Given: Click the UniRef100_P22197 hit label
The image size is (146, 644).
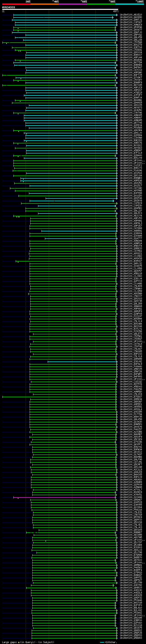Looking at the screenshot, I should (131, 316).
